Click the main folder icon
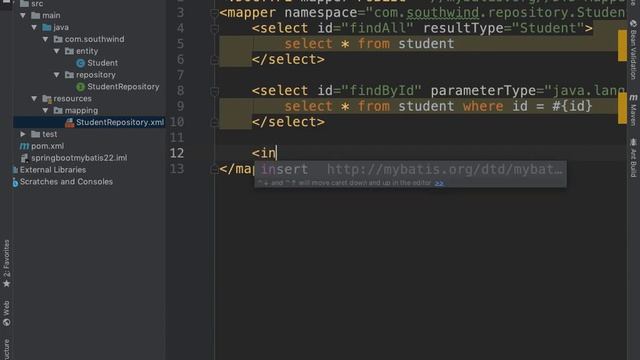This screenshot has width=640, height=360. click(x=36, y=16)
